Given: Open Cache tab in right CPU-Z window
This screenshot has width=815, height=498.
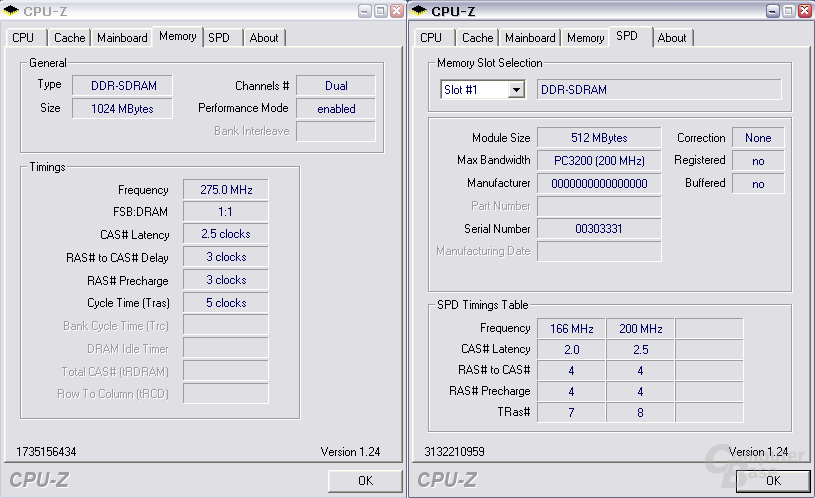Looking at the screenshot, I should pos(477,38).
